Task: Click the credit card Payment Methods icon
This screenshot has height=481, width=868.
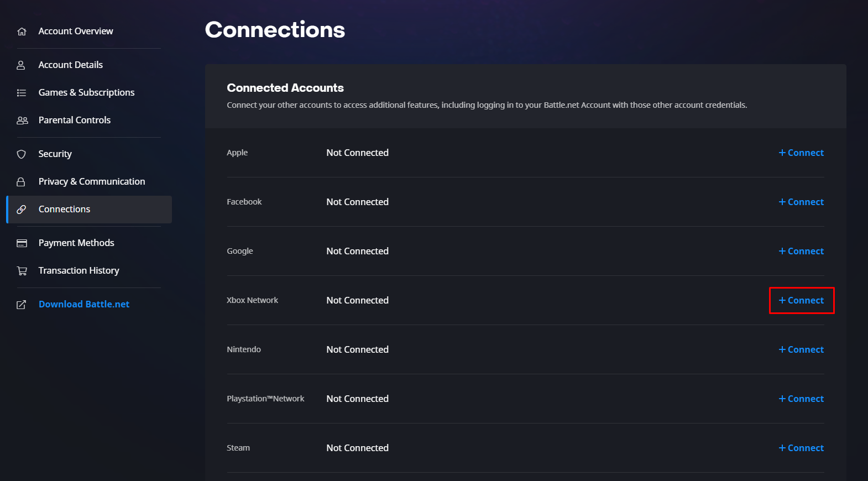Action: [x=22, y=243]
